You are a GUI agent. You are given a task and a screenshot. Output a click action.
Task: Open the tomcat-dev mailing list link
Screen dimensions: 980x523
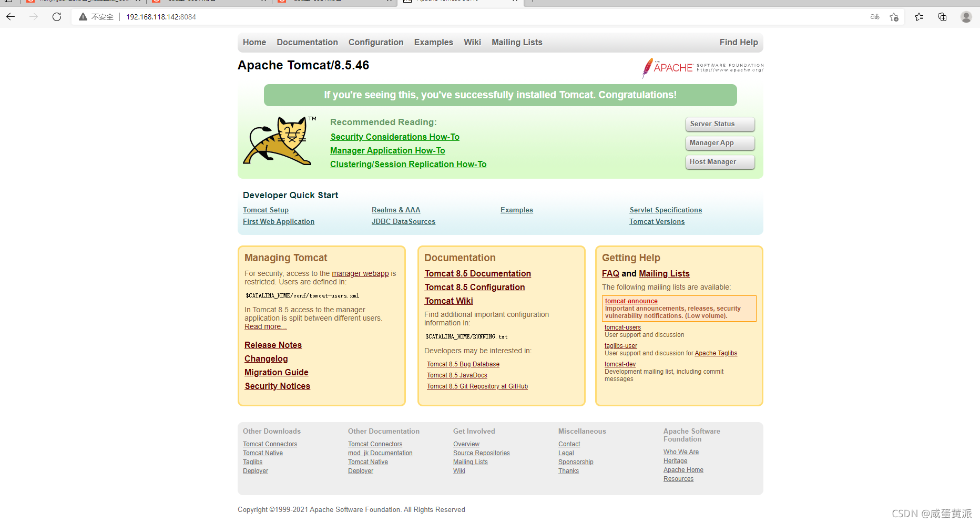point(620,364)
